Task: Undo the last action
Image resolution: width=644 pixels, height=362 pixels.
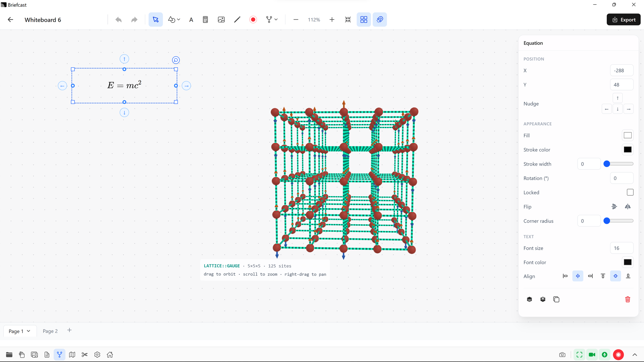Action: [118, 20]
